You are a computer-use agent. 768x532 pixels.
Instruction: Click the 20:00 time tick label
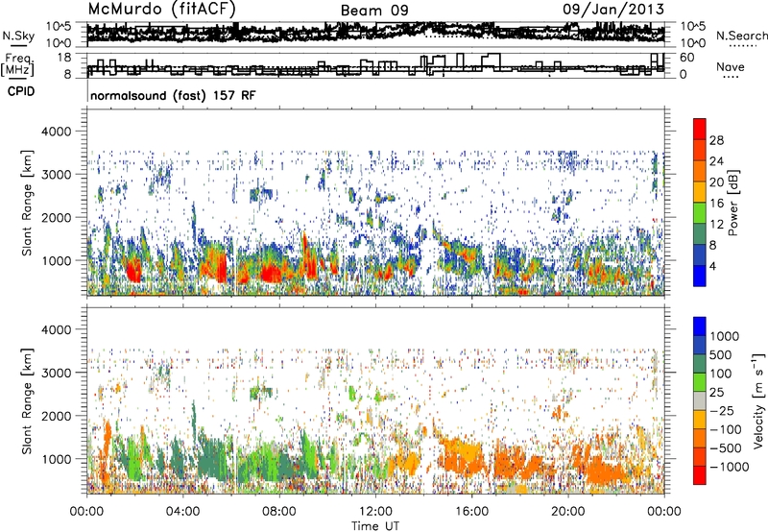click(x=567, y=512)
